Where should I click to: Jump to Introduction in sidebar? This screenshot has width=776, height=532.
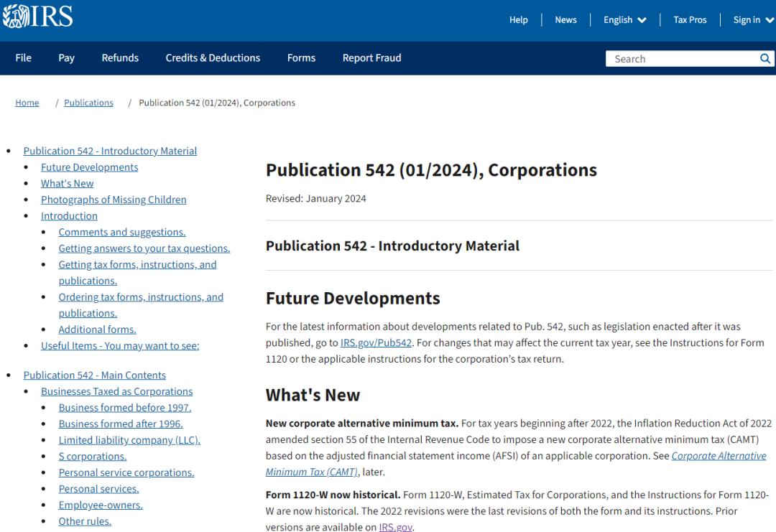coord(69,216)
